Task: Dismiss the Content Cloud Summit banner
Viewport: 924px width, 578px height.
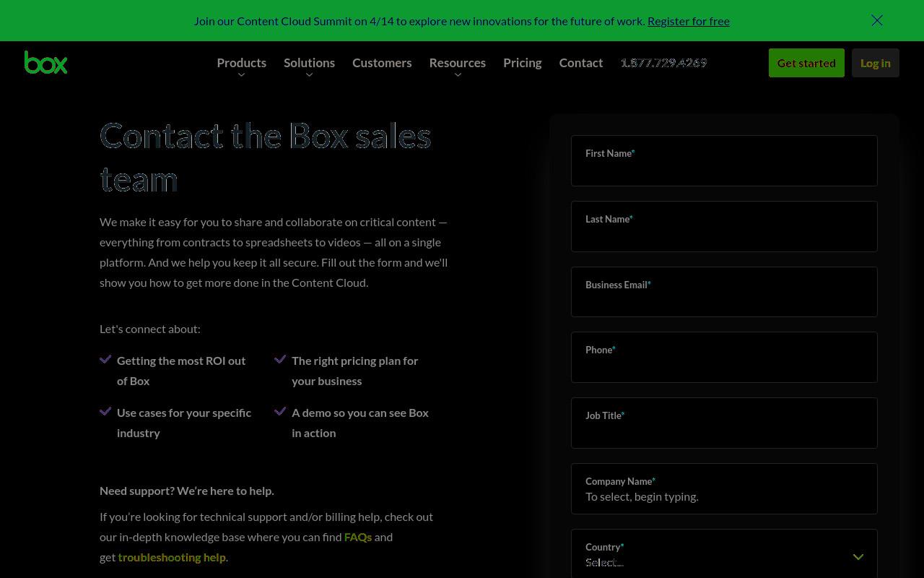Action: [x=877, y=20]
